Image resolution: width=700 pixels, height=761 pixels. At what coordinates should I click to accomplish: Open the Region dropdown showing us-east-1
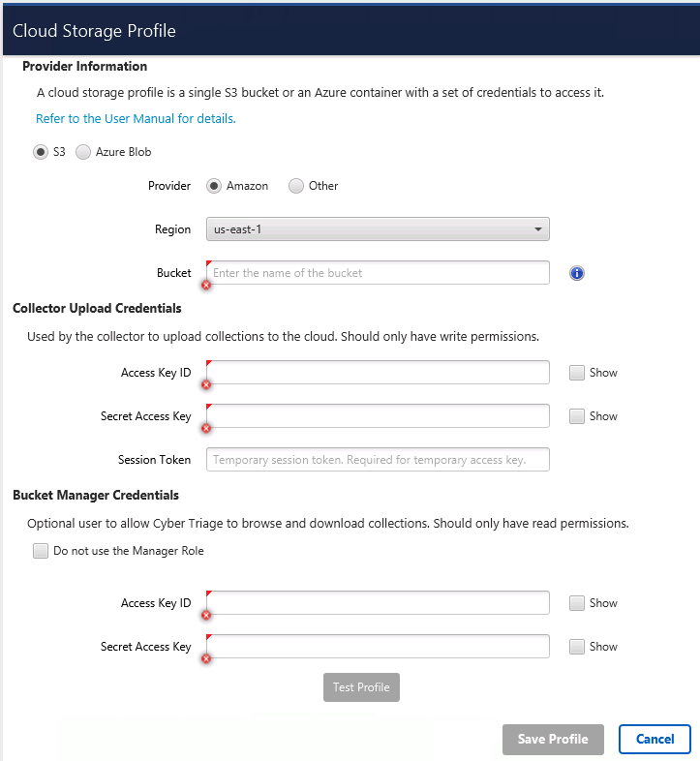pos(378,229)
